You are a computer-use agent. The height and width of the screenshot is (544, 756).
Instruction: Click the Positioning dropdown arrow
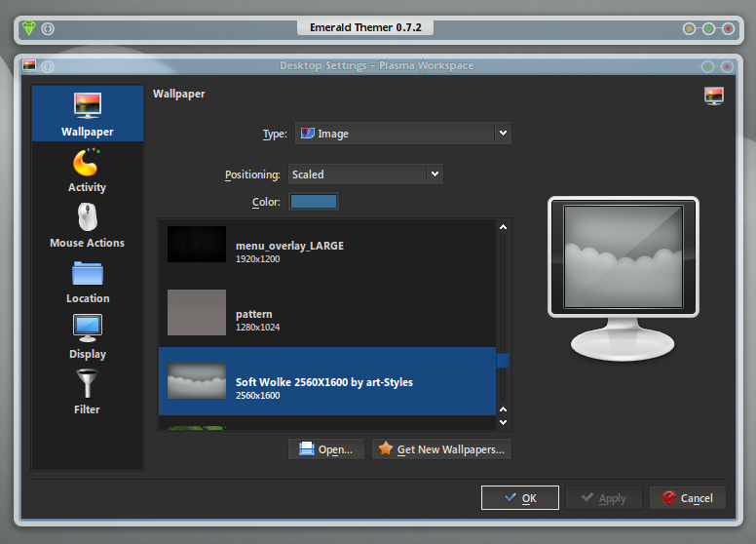tap(435, 175)
